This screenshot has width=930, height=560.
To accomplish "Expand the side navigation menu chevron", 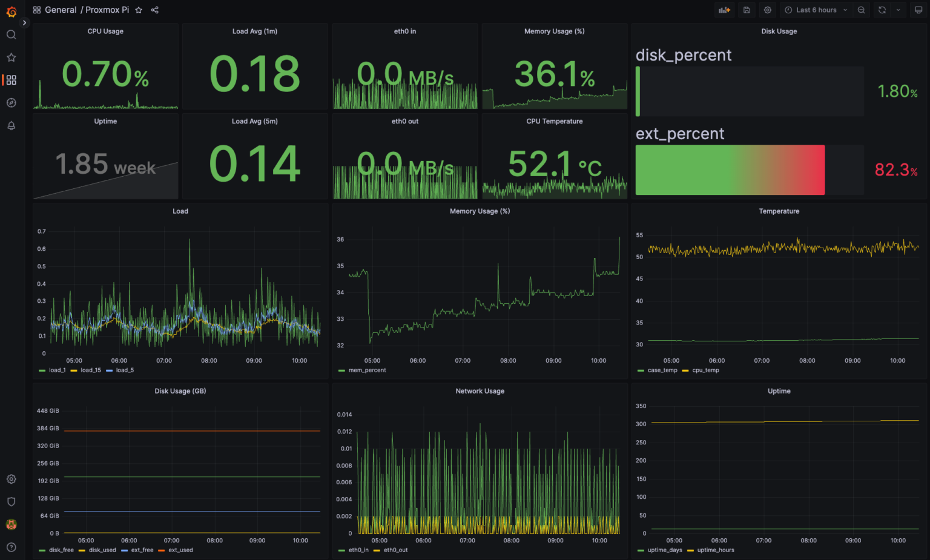I will (x=24, y=22).
